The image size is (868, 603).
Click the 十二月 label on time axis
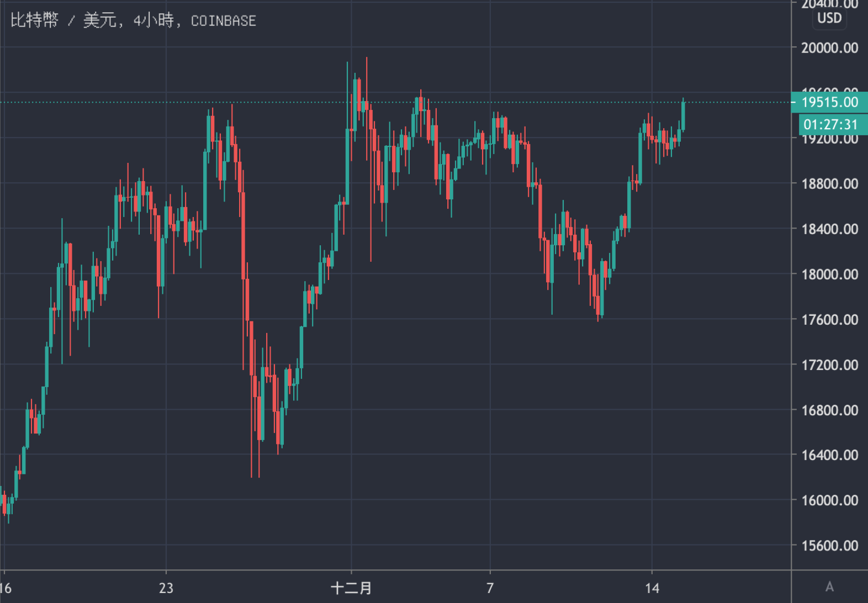[x=351, y=588]
